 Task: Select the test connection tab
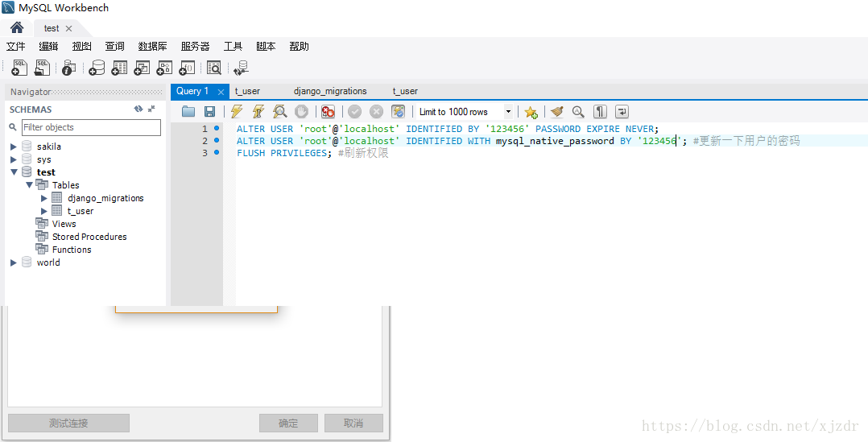52,28
